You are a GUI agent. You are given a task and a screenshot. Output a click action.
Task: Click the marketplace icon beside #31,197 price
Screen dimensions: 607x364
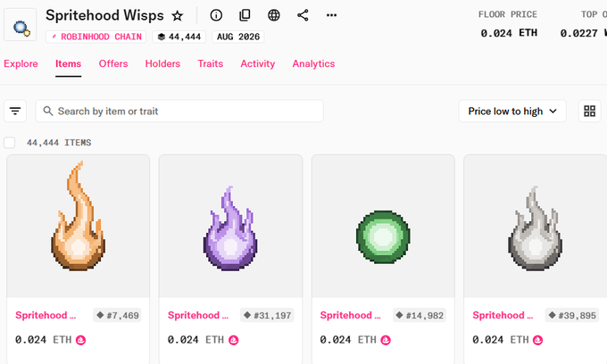coord(234,340)
